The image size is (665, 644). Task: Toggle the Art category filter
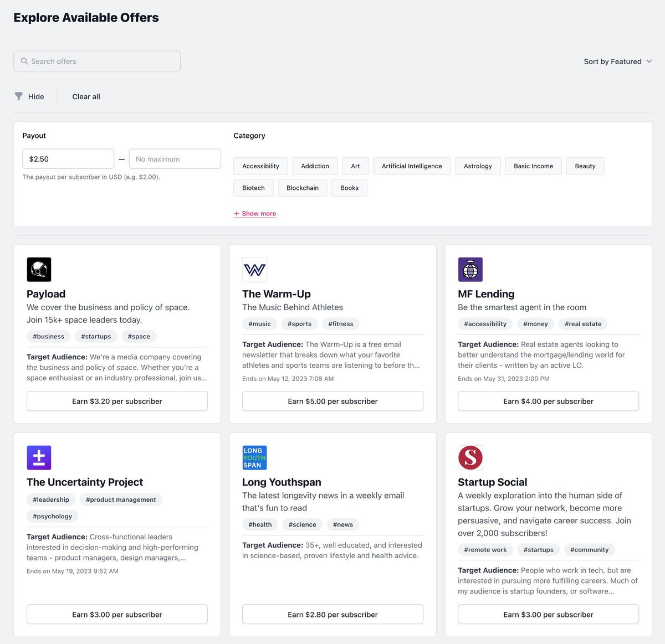click(355, 166)
